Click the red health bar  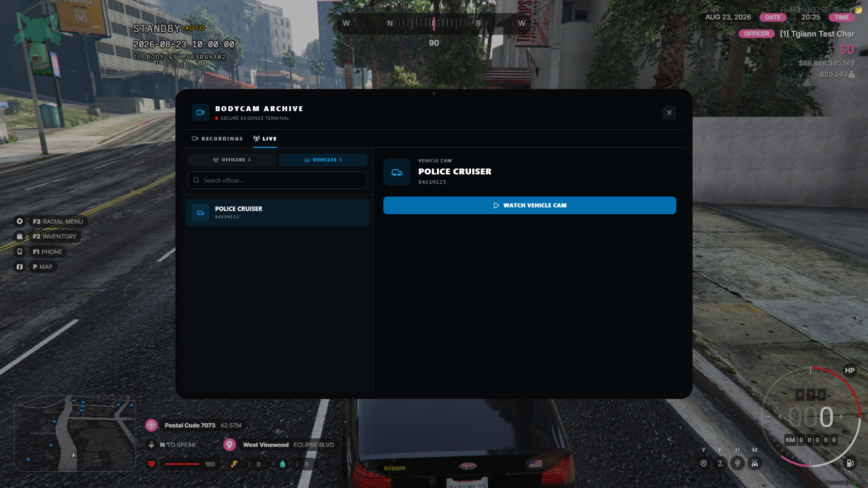[182, 464]
